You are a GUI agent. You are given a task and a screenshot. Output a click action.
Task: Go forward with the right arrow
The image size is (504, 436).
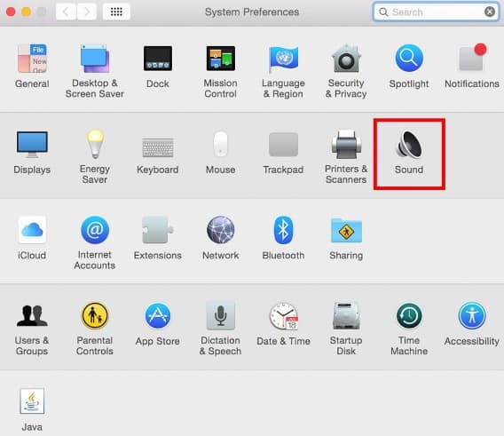pyautogui.click(x=86, y=12)
